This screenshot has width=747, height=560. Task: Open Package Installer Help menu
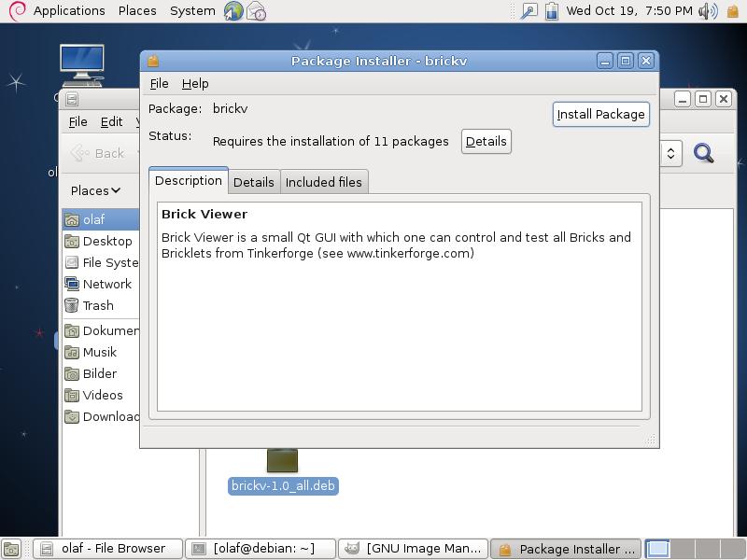195,84
